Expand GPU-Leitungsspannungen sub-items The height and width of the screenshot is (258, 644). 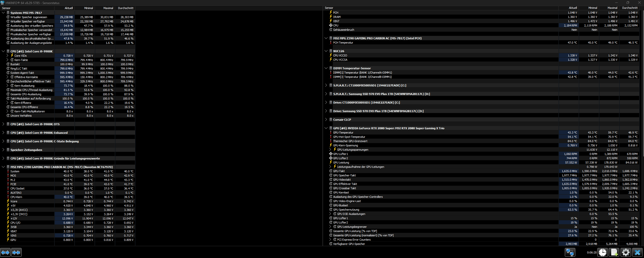[x=330, y=149]
